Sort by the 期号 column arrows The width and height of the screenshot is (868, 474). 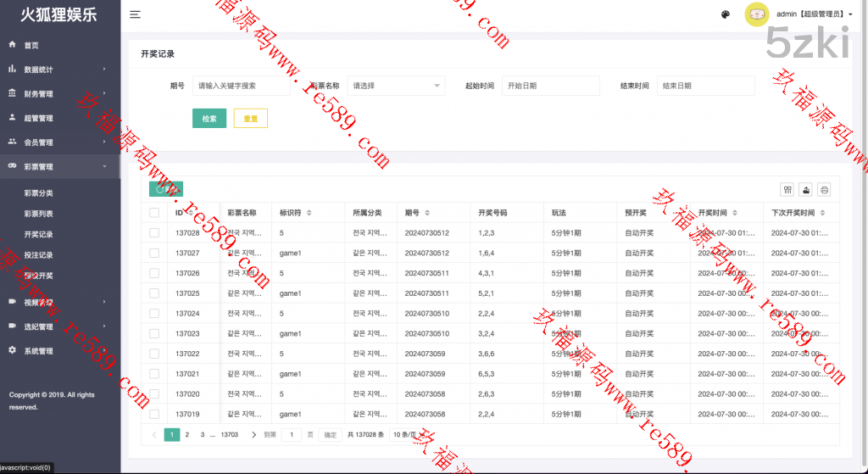[429, 213]
